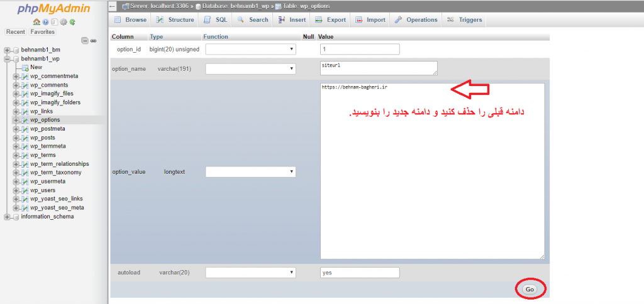This screenshot has height=304, width=644.
Task: Reload navigation panel with green refresh icon
Action: tap(72, 22)
